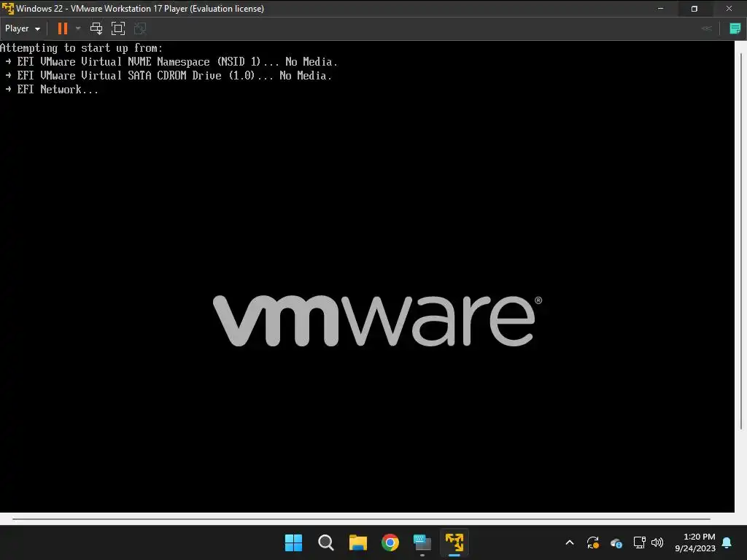Restore down the VMware window

pos(694,9)
